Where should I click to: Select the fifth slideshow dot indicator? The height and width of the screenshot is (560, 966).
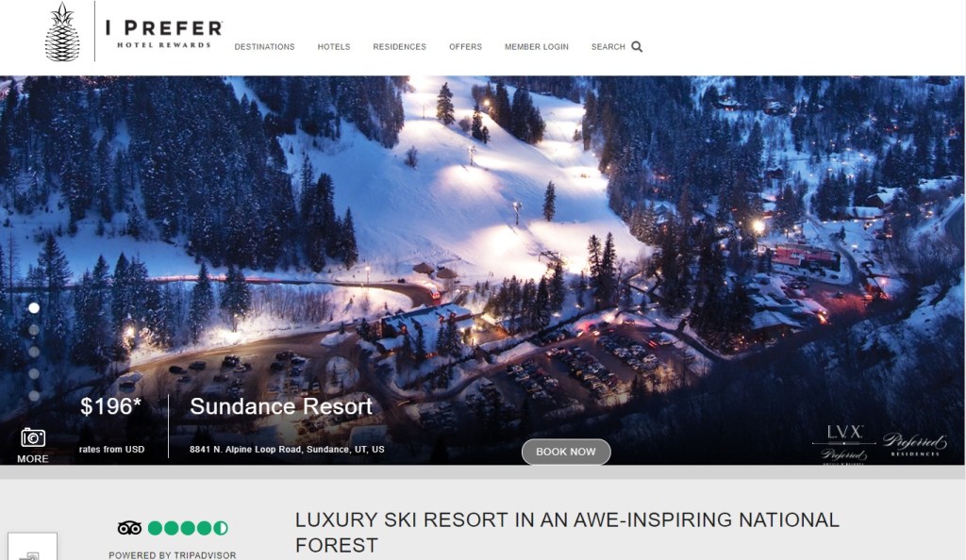pos(34,396)
